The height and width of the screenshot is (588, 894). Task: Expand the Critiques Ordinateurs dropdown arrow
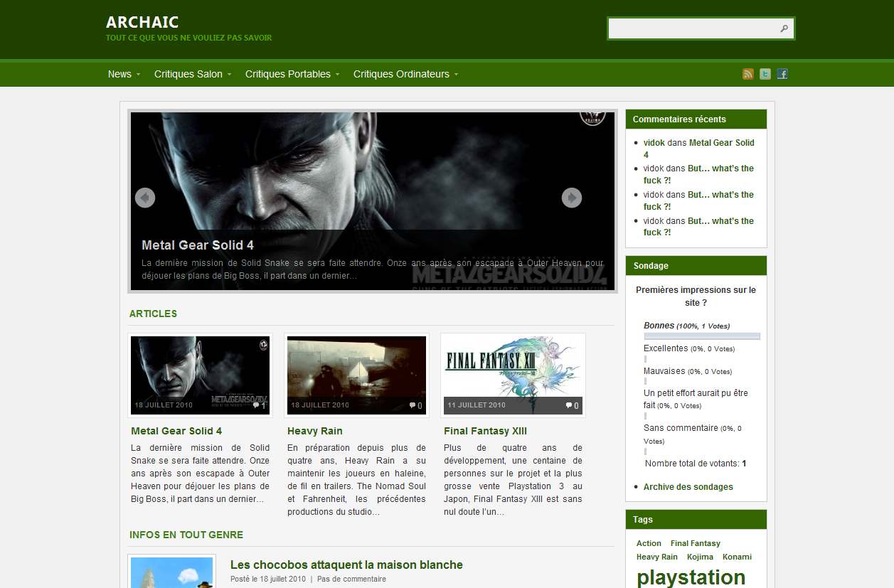click(x=456, y=75)
